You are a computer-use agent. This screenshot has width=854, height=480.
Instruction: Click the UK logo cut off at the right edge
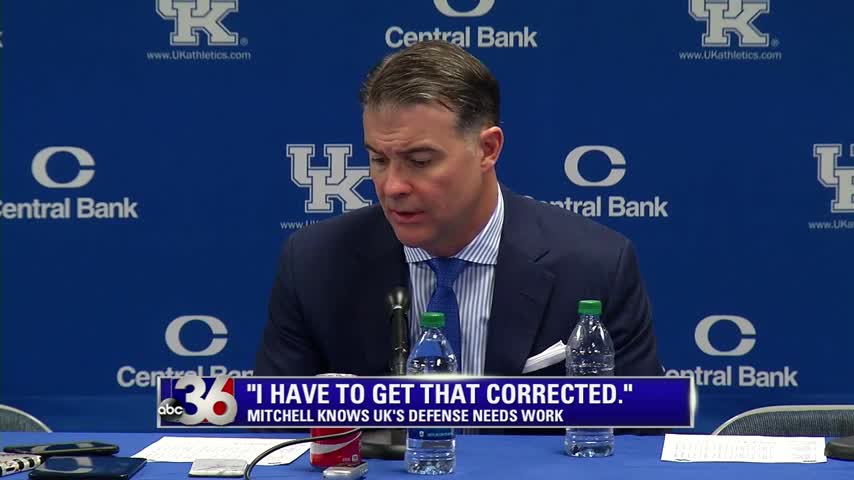834,178
